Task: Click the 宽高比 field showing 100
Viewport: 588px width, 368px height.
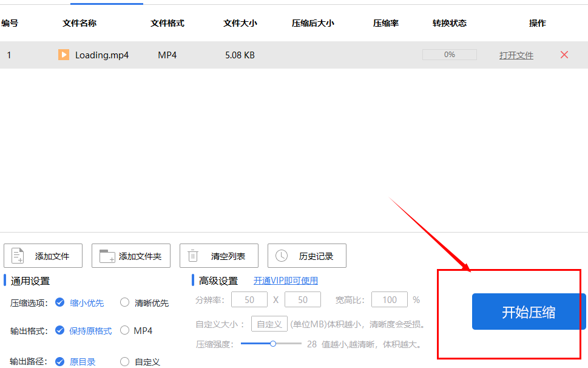Action: coord(389,299)
